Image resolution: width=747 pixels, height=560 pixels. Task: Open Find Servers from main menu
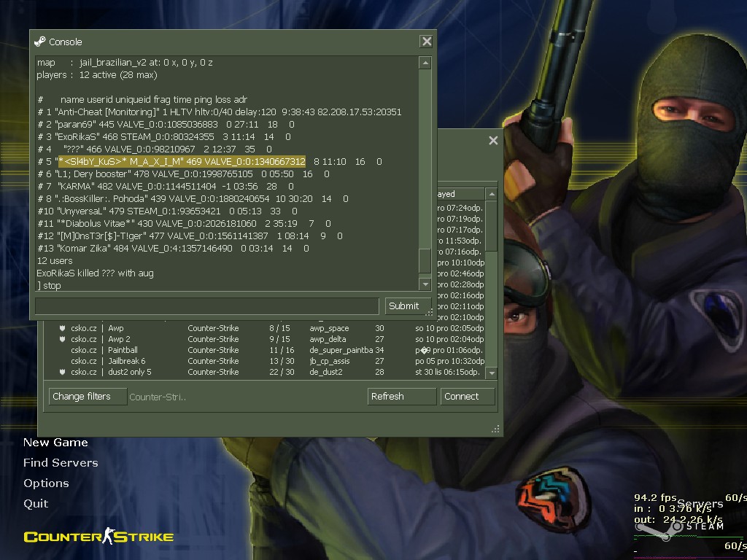(x=61, y=463)
